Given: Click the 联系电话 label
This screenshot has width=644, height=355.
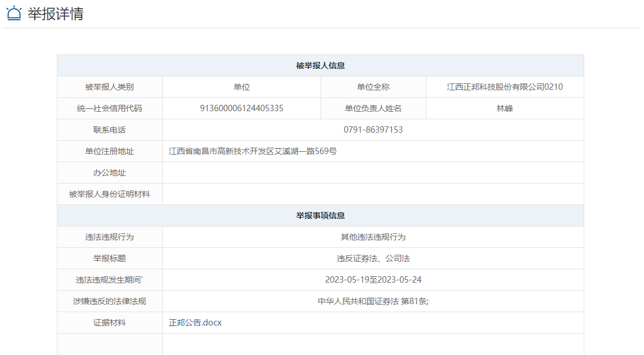Looking at the screenshot, I should (x=109, y=130).
